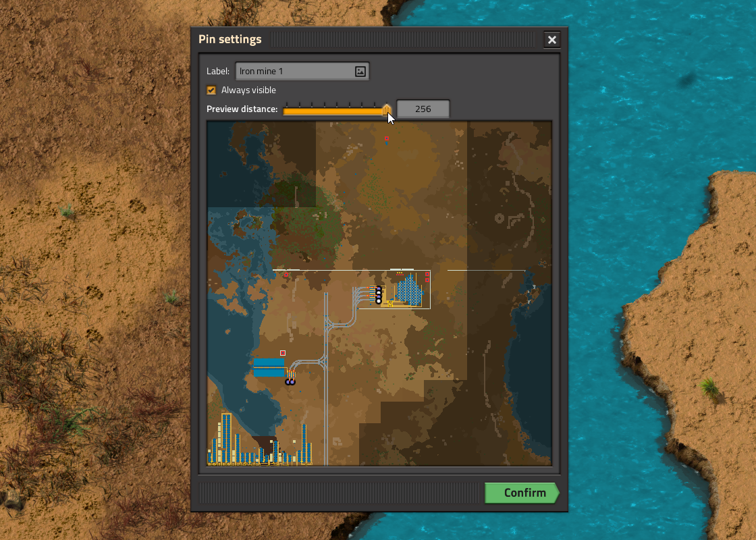Uncheck the Always visible checkbox

[x=212, y=90]
